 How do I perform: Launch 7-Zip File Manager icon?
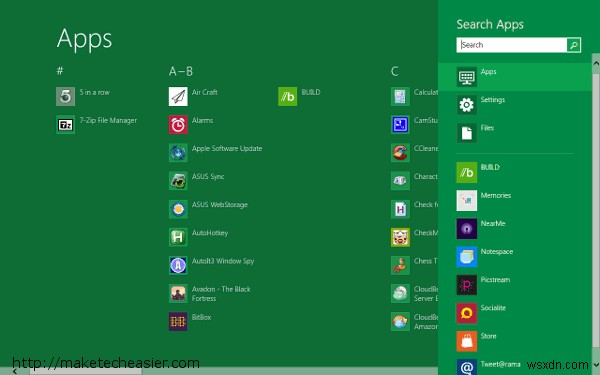click(x=65, y=124)
